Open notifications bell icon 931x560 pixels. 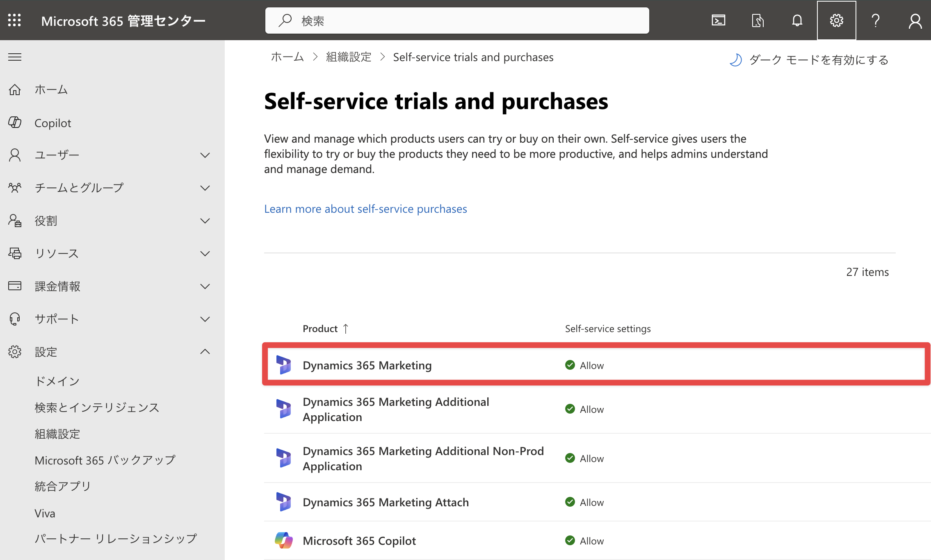click(x=797, y=20)
